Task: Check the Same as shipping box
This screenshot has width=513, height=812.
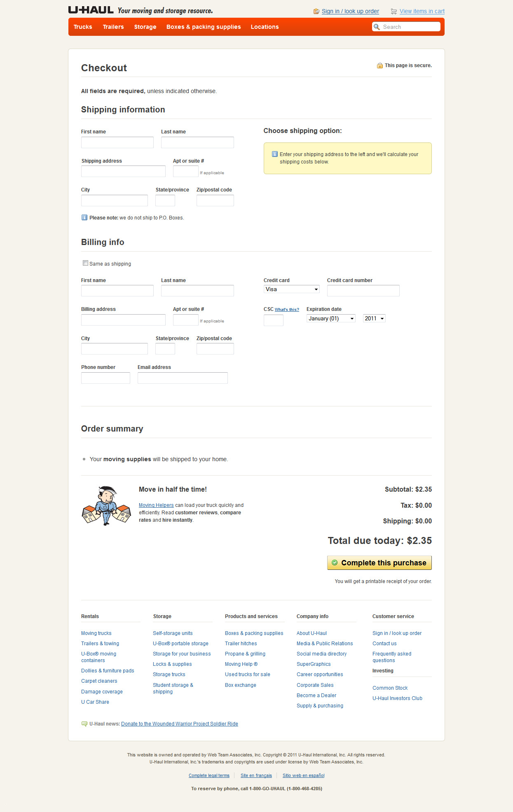Action: tap(85, 263)
